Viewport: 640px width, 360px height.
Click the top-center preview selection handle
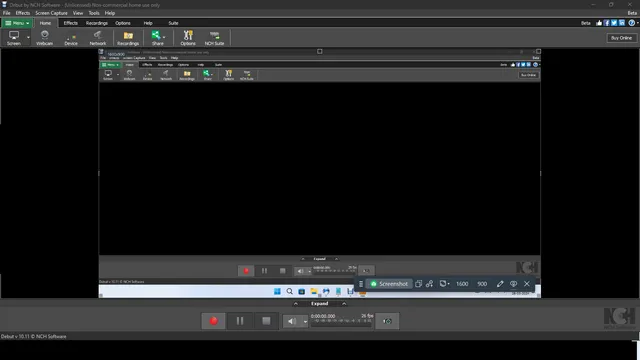320,51
